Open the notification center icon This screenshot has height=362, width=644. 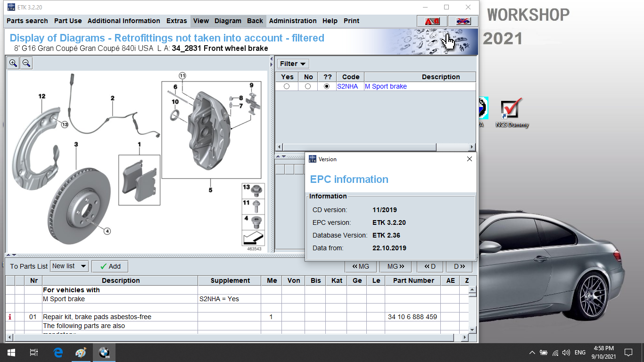628,353
